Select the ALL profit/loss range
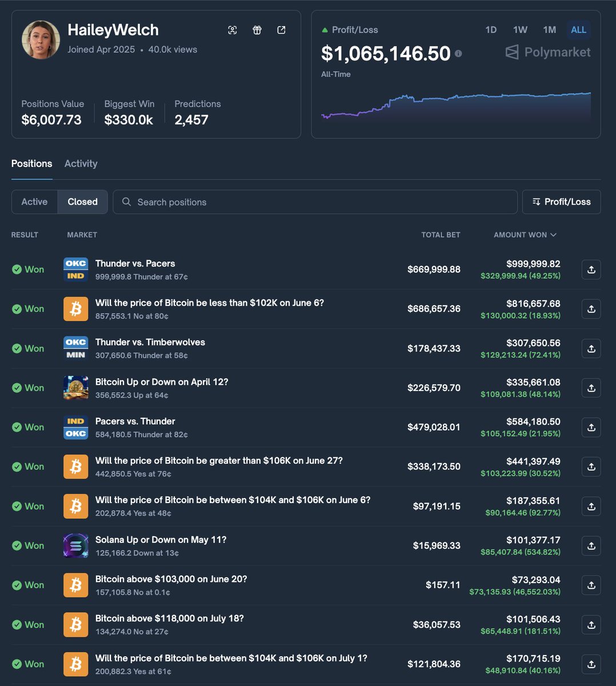The image size is (616, 686). tap(579, 30)
